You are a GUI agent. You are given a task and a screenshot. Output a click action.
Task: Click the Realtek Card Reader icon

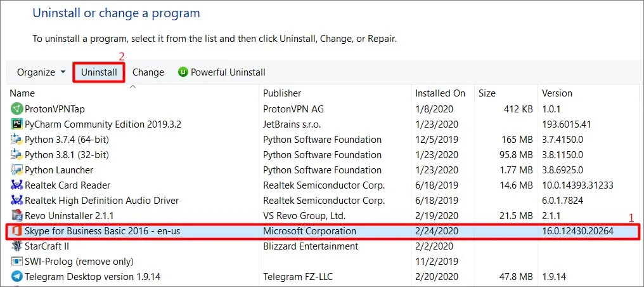(x=16, y=185)
